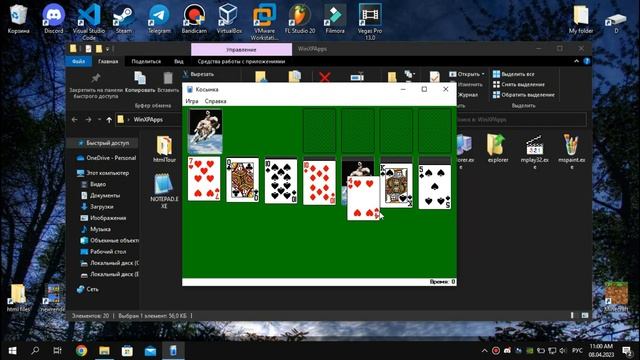Screen dimensions: 640x360
Task: Select the queen of clubs card
Action: point(242,180)
